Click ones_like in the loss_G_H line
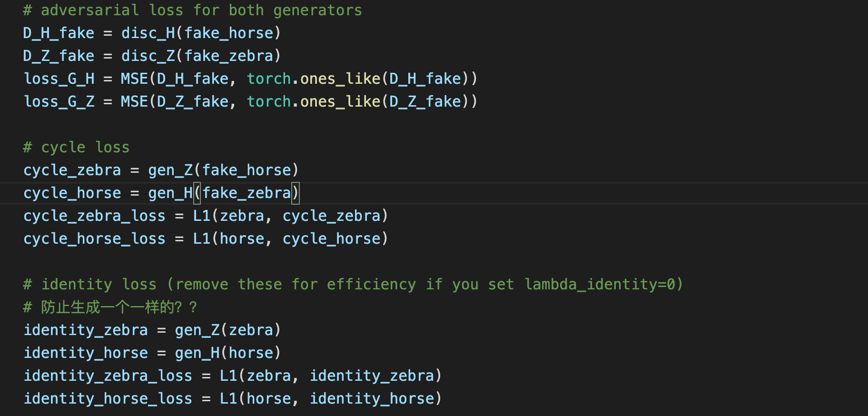The width and height of the screenshot is (868, 416). [340, 79]
